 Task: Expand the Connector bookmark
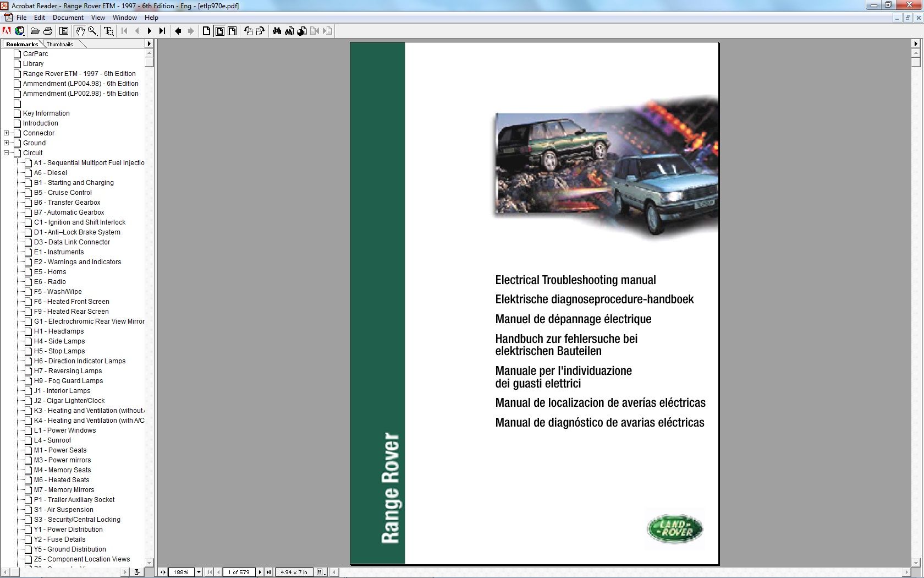(7, 133)
